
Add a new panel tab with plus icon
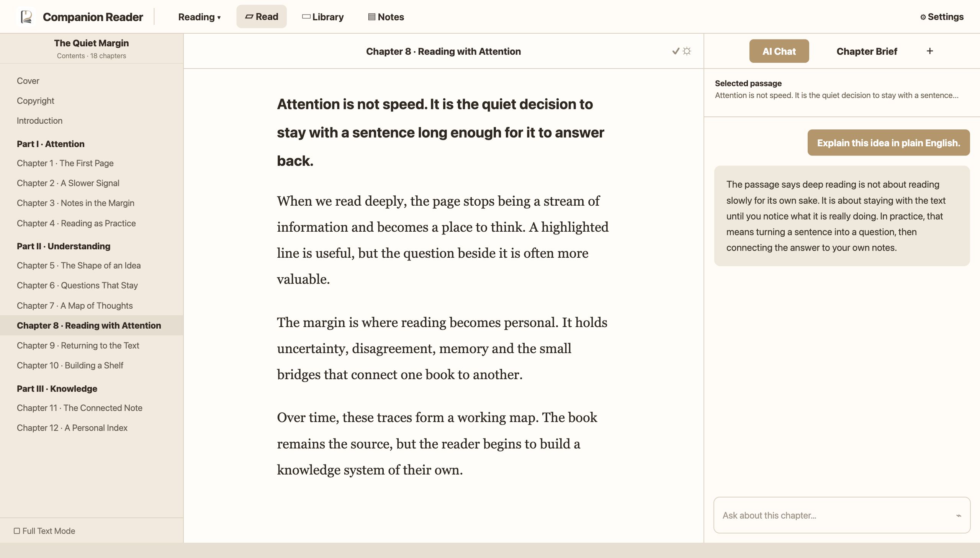pos(930,51)
